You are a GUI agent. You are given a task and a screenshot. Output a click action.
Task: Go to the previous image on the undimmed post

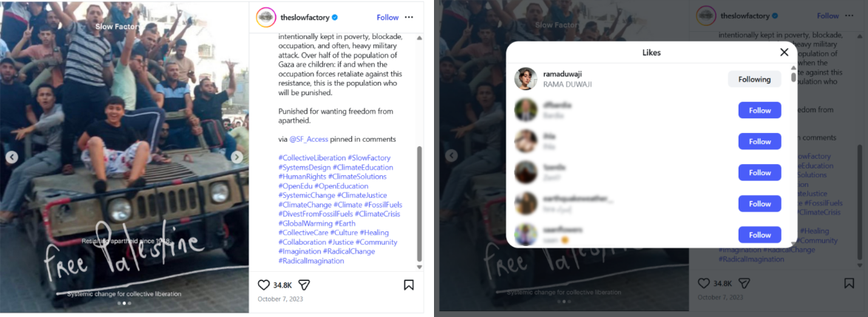[x=12, y=157]
